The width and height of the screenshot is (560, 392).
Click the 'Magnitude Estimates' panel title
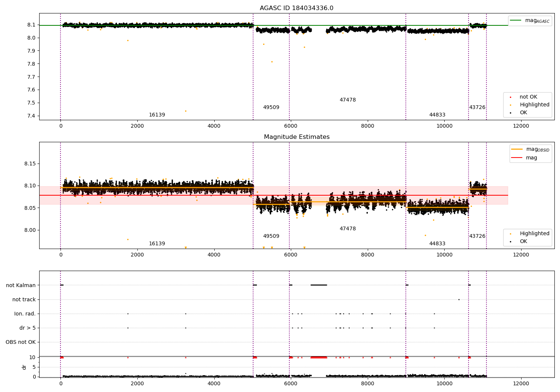pyautogui.click(x=296, y=137)
